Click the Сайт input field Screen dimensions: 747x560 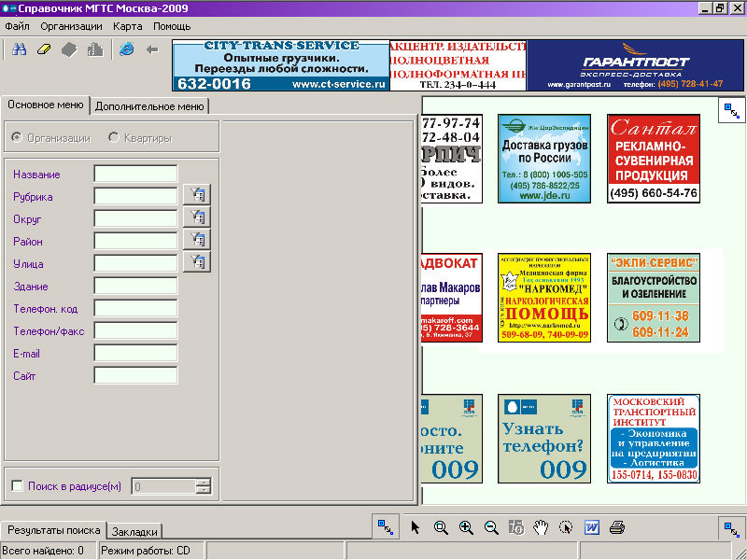click(135, 375)
